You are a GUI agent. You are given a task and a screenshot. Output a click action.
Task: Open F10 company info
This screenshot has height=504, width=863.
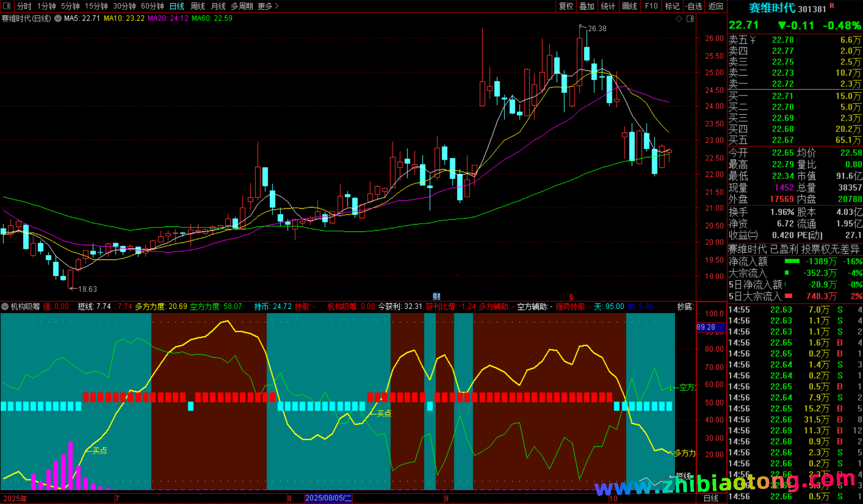651,6
